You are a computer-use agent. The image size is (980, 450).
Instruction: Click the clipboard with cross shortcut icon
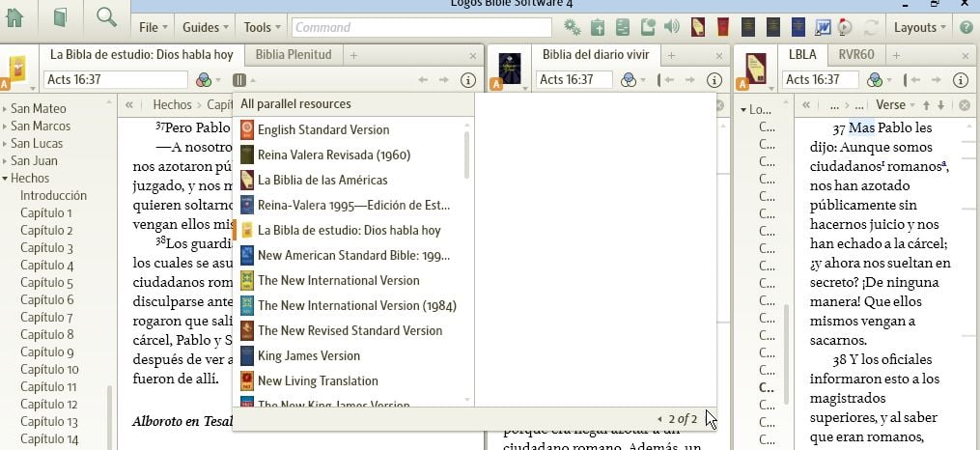[x=598, y=27]
